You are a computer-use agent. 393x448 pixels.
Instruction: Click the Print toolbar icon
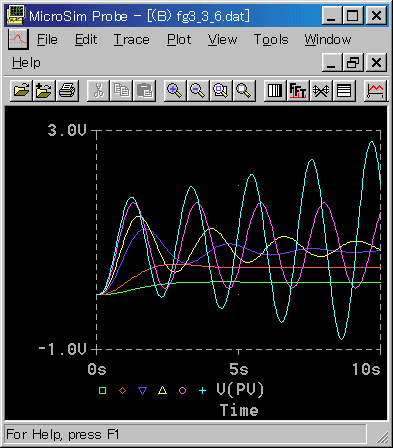click(68, 90)
